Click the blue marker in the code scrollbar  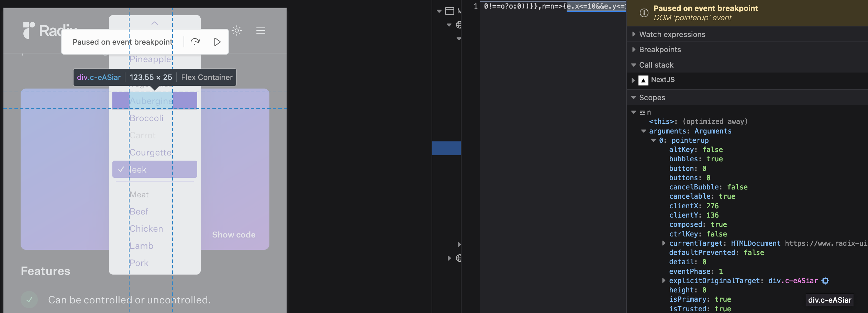click(446, 148)
